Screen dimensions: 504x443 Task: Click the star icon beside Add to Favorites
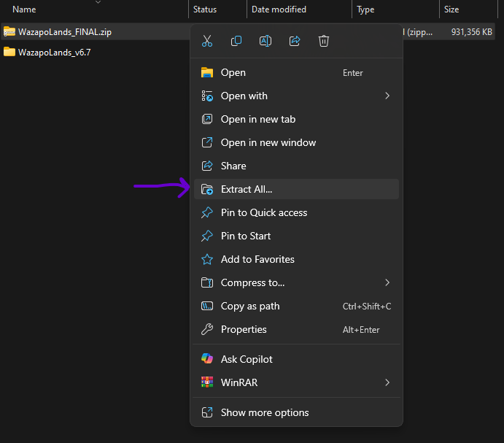[x=207, y=259]
